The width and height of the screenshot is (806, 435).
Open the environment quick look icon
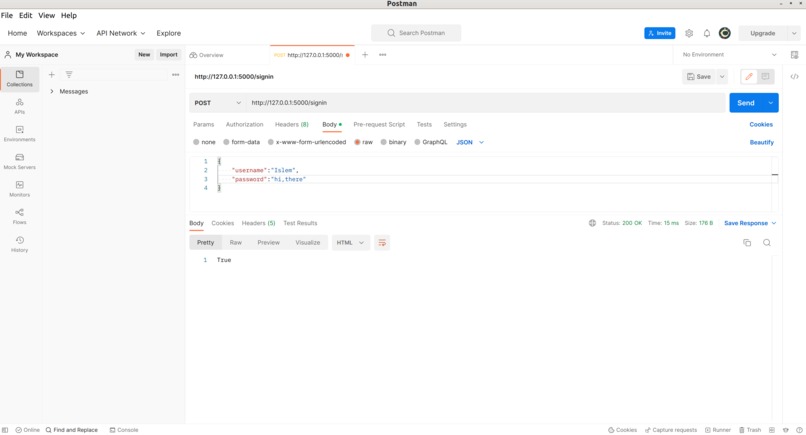coord(794,55)
